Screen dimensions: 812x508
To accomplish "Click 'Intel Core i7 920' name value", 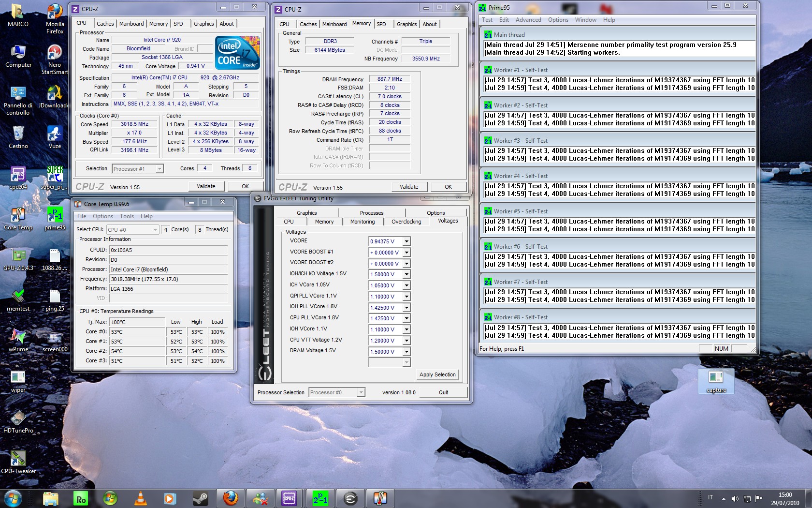I will click(162, 40).
